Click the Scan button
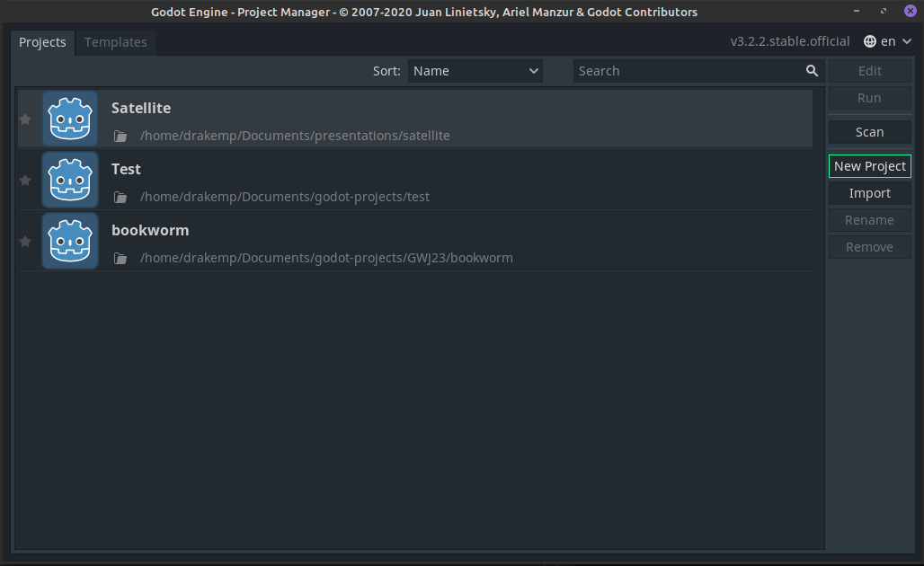 [x=870, y=132]
